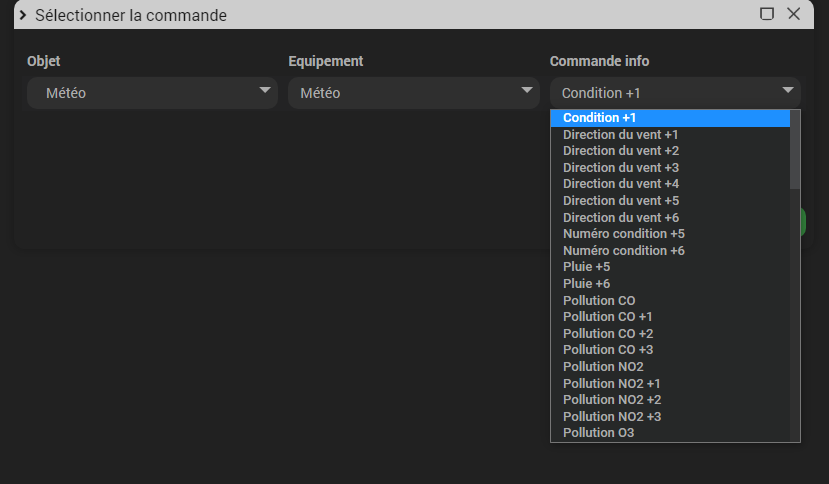Choose the Pollution O3 entry

coord(670,433)
